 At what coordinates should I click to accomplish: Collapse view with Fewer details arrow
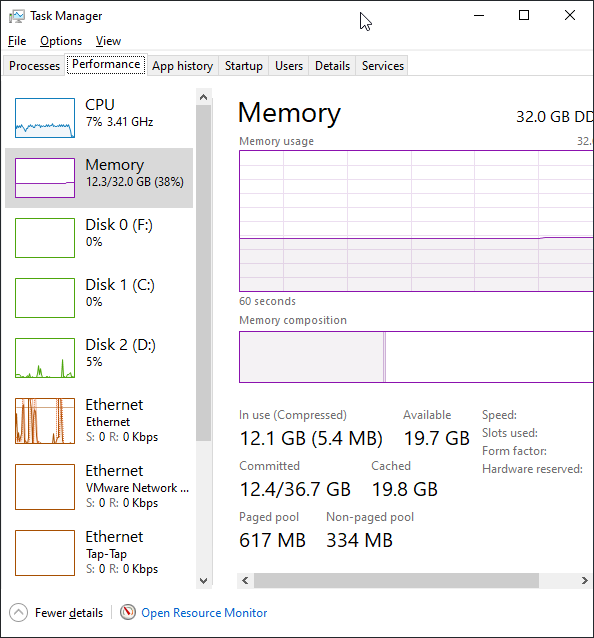point(18,612)
